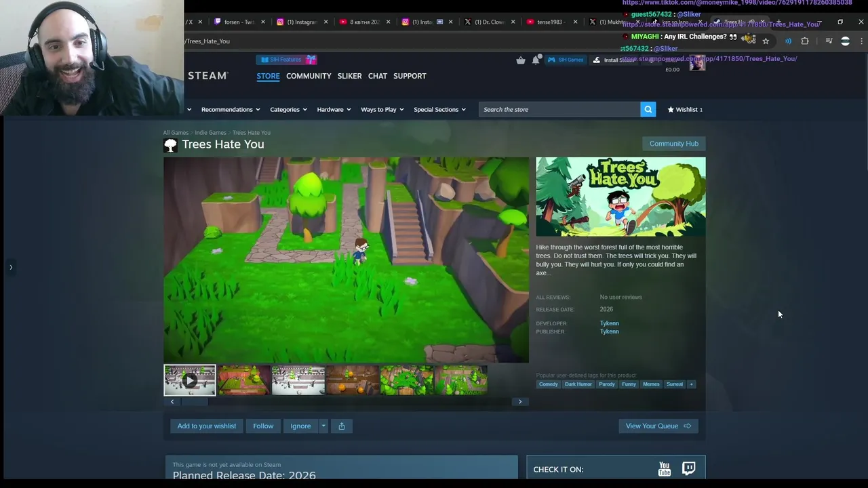
Task: Select the Funny tag
Action: click(629, 384)
